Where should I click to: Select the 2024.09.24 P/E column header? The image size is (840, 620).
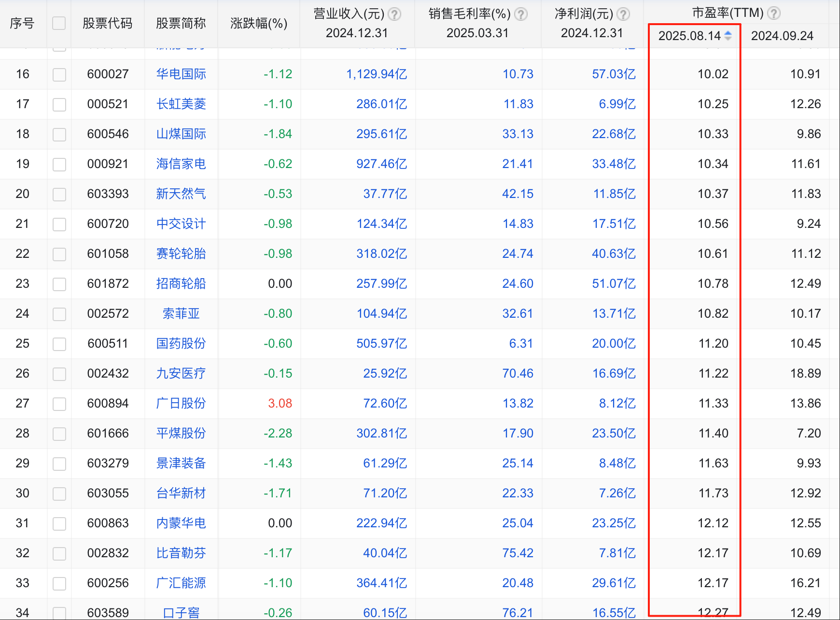click(782, 36)
